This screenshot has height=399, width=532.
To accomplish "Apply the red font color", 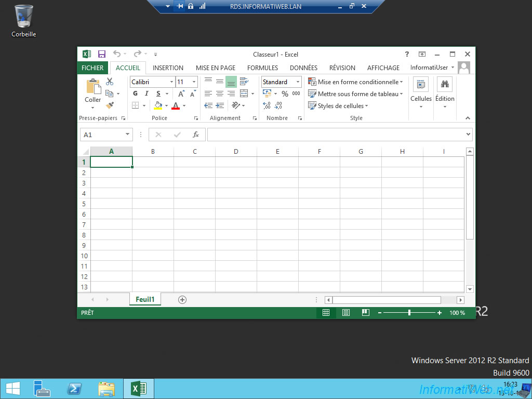I will point(176,105).
